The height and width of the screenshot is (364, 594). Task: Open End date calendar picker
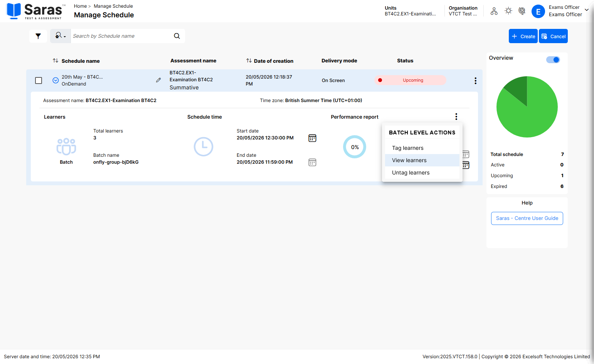[312, 163]
